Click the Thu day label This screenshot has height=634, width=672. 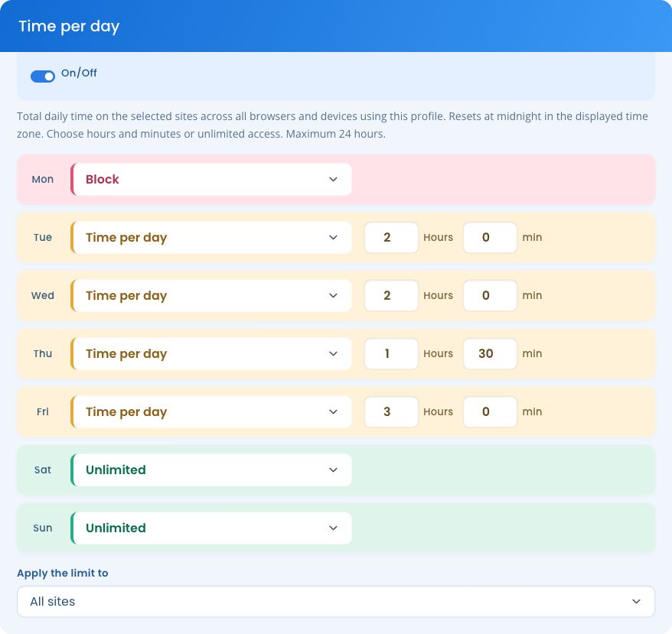[42, 353]
